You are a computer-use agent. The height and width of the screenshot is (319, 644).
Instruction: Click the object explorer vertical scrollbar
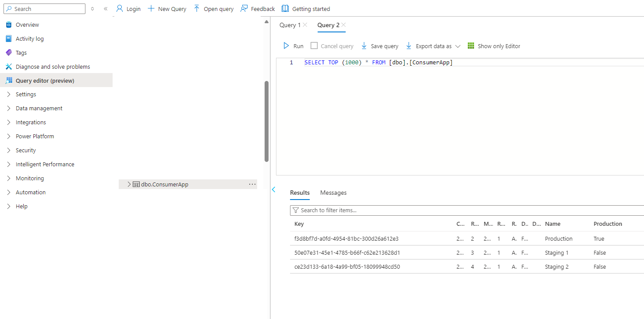pos(266,121)
